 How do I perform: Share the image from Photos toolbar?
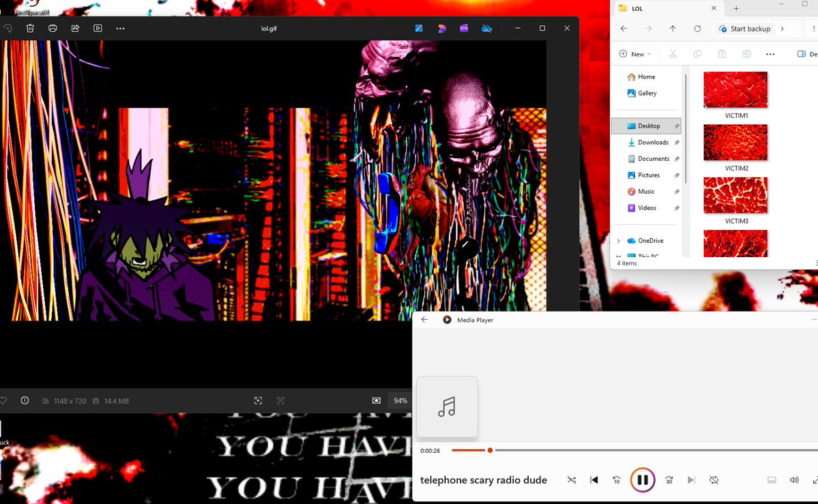click(75, 28)
